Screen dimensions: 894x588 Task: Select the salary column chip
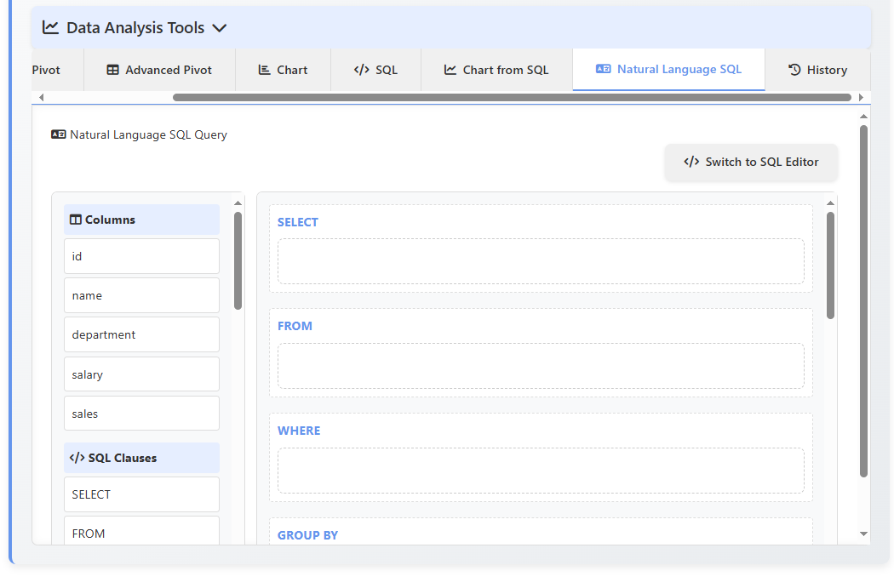(141, 374)
